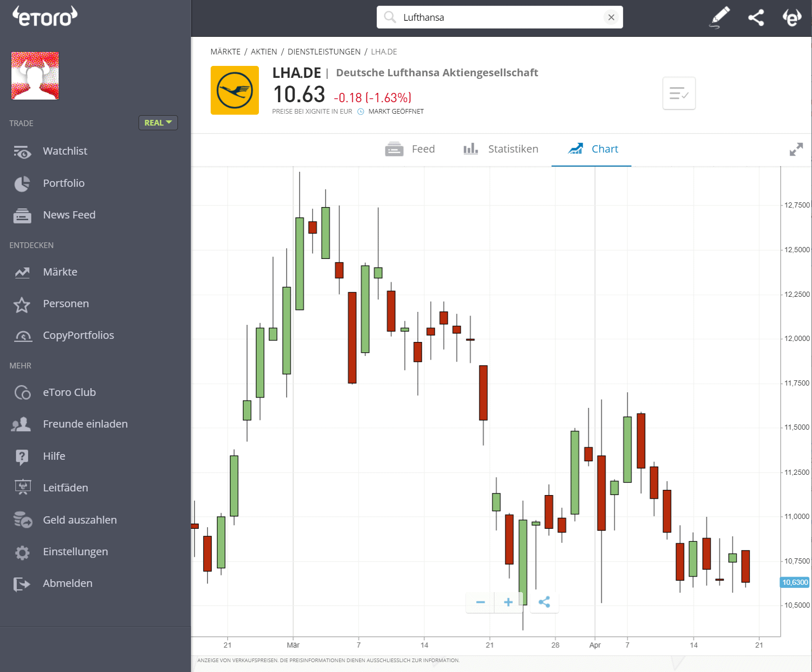Viewport: 812px width, 672px height.
Task: Focus the Lufthansa search field
Action: pyautogui.click(x=500, y=17)
